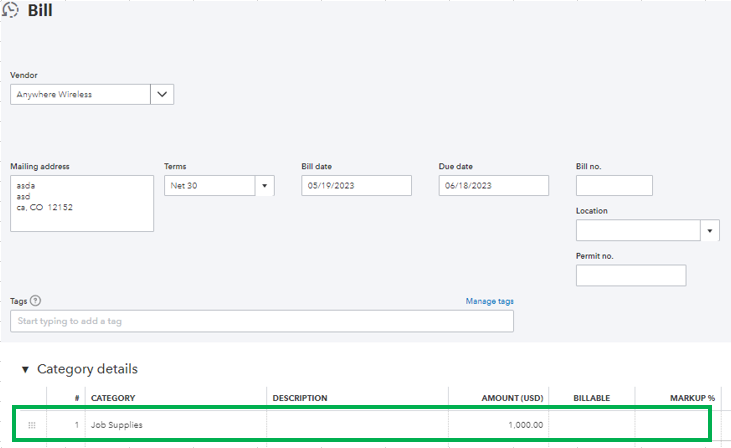Click the Bill date field 05/19/2023

click(x=356, y=186)
